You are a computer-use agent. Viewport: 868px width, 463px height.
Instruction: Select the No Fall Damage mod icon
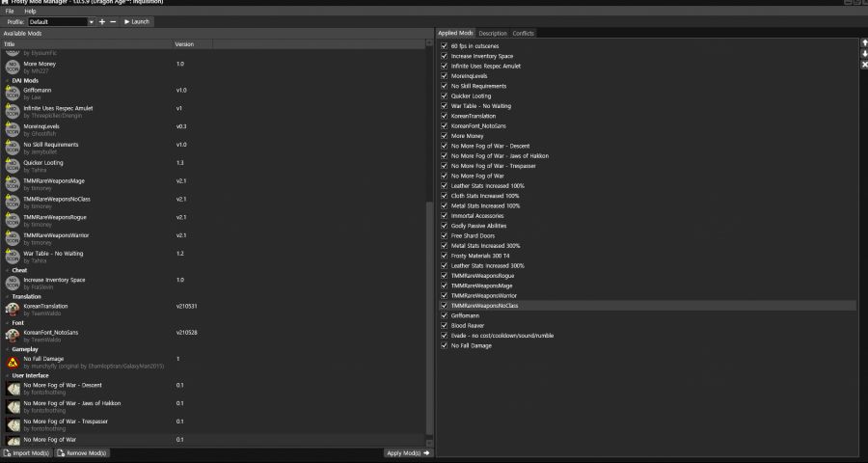pos(14,362)
